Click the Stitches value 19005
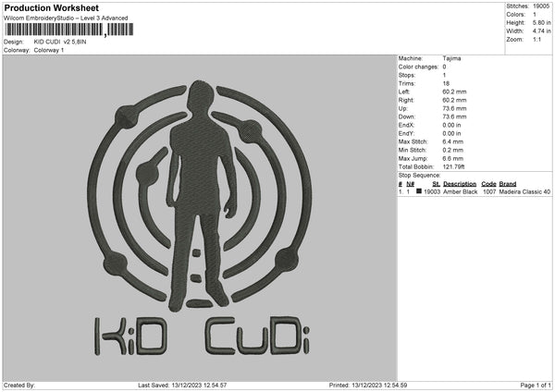The width and height of the screenshot is (555, 392). tap(541, 6)
